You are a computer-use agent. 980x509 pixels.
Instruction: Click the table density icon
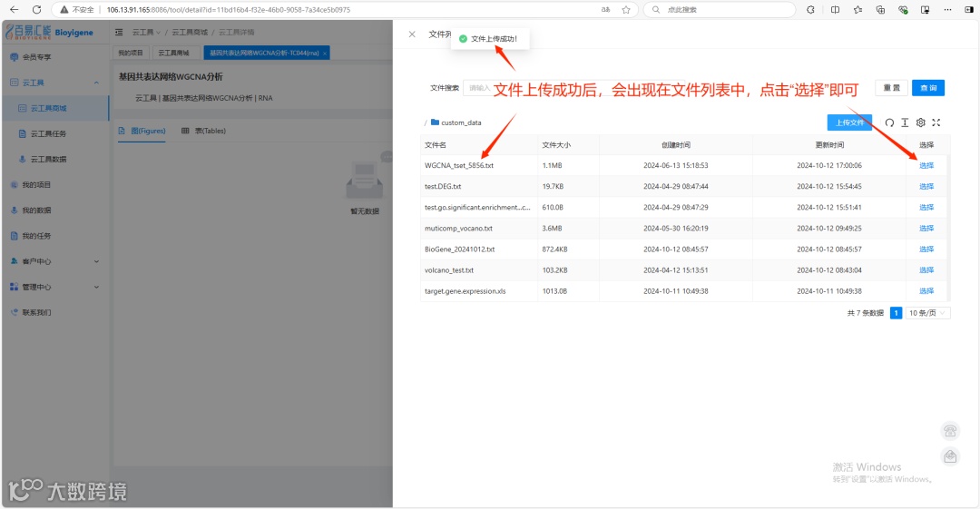(x=905, y=122)
